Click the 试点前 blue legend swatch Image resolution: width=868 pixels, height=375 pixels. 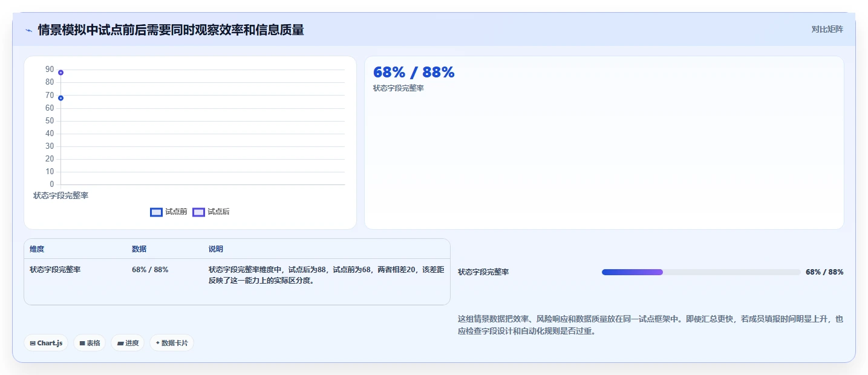[x=156, y=212]
